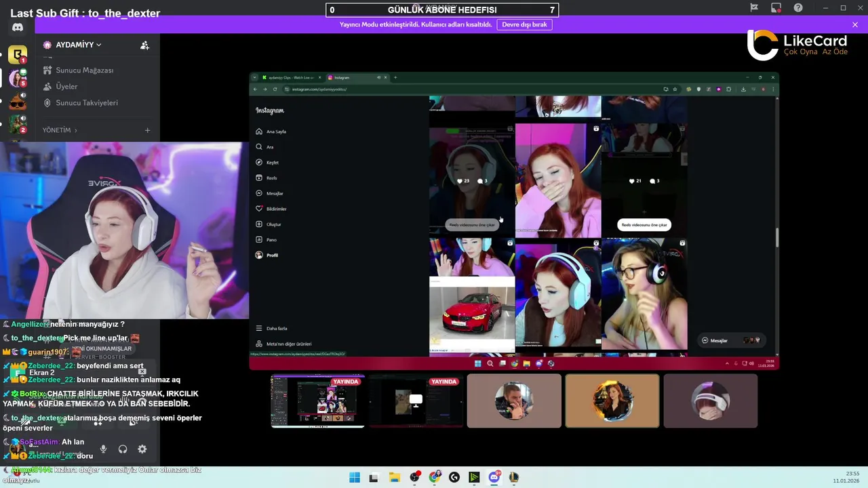868x488 pixels.
Task: Click white Reels videosunu öne çıkar button
Action: 644,224
